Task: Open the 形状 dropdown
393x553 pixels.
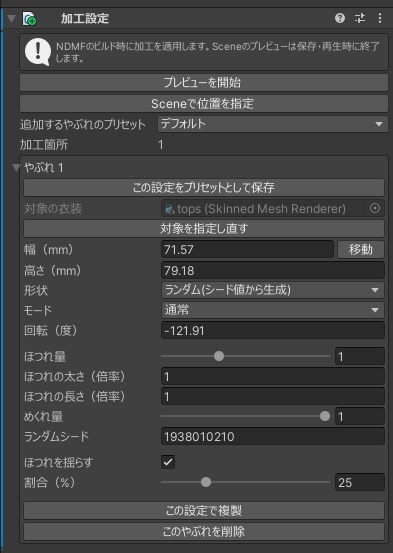Action: (x=273, y=290)
